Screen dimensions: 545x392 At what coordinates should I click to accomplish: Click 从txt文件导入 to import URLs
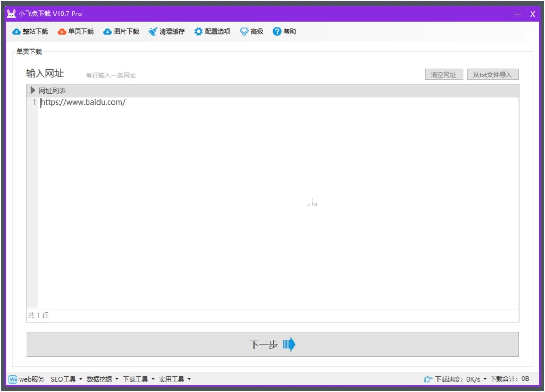pos(493,74)
